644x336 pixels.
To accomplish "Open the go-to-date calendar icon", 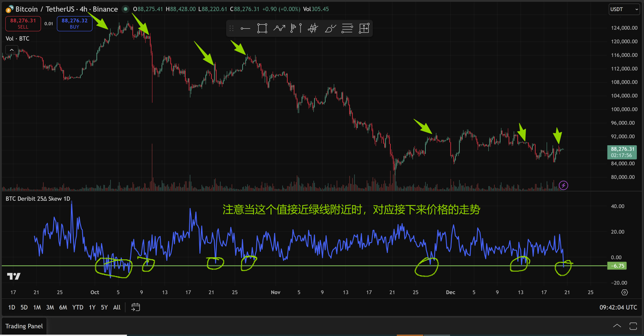I will [136, 308].
